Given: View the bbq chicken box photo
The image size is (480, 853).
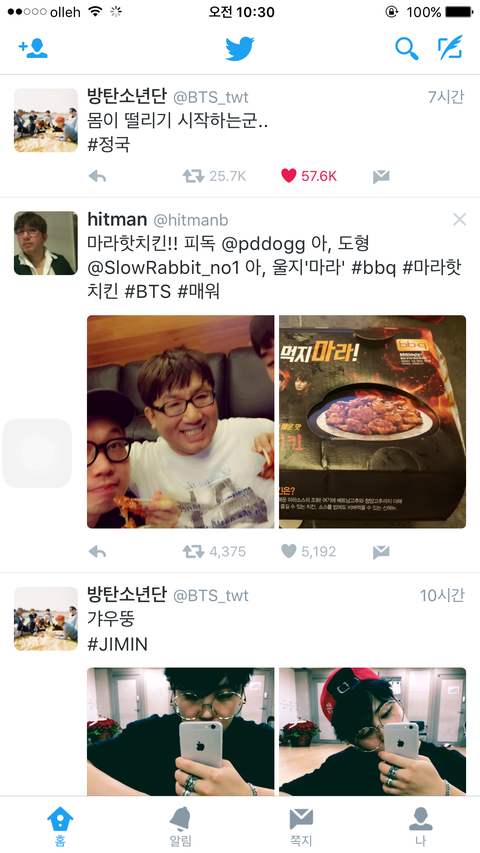Looking at the screenshot, I should click(x=372, y=422).
